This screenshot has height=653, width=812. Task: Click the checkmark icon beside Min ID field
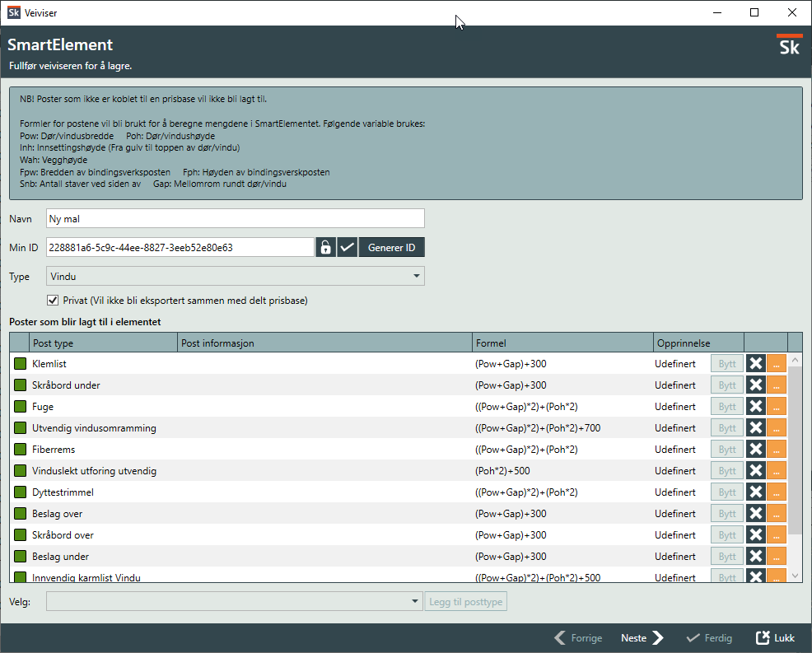(348, 248)
